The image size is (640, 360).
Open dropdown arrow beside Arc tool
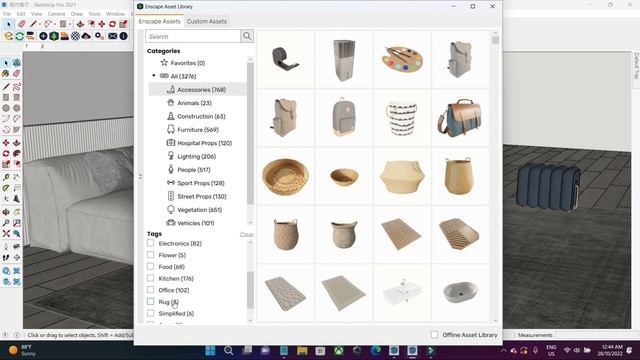click(x=55, y=24)
